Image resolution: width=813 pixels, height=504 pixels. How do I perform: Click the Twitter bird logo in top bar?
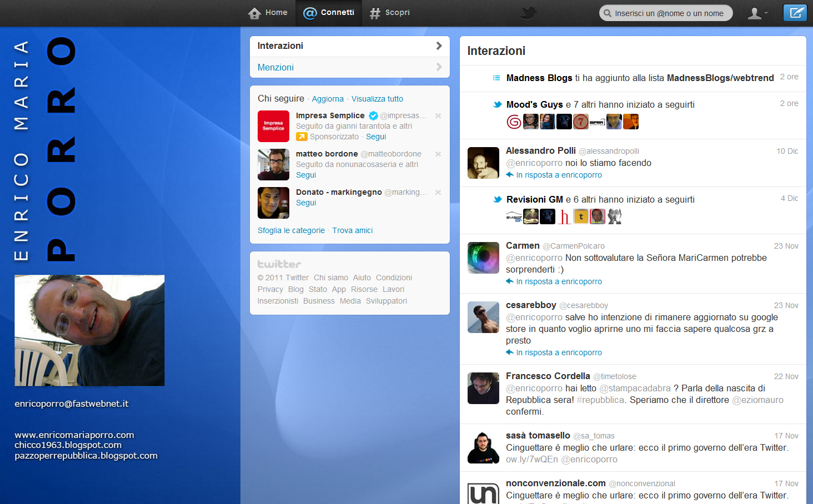528,13
